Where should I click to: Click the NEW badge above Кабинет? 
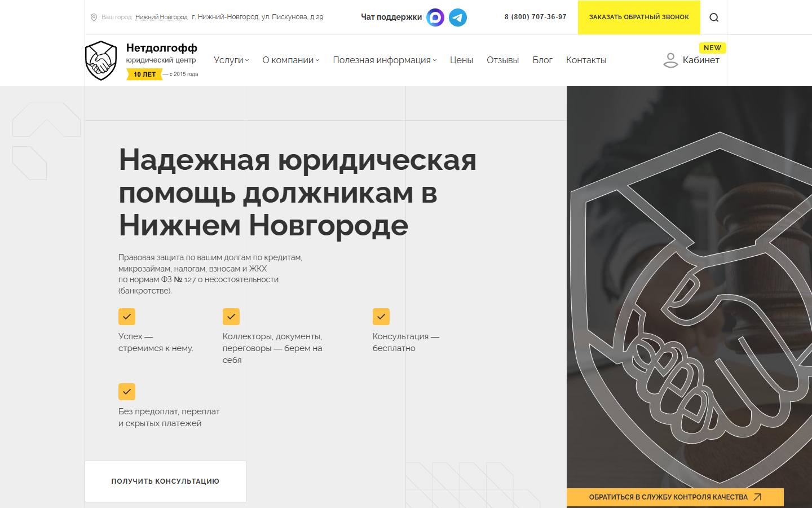pos(712,48)
